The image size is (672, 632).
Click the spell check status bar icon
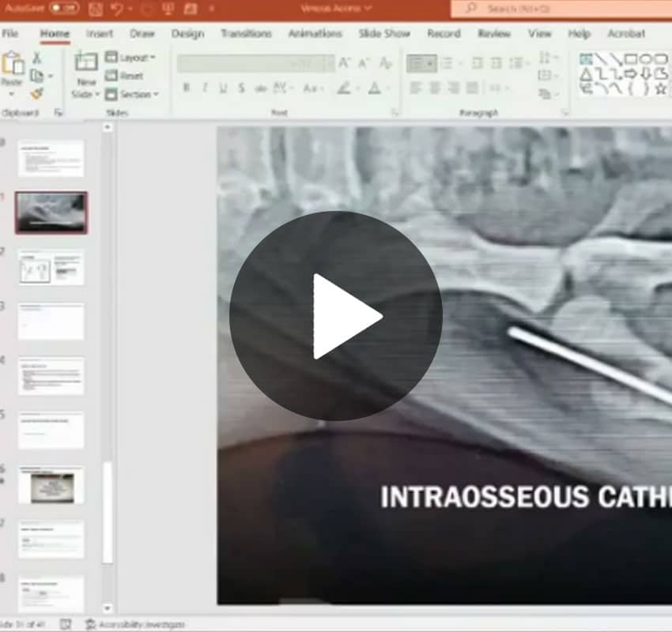[x=65, y=624]
